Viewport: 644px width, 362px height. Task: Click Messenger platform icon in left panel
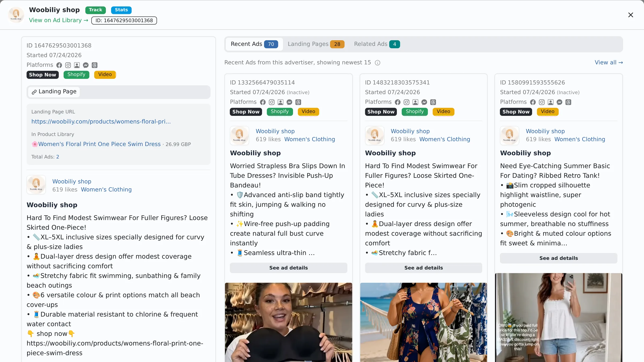point(86,65)
